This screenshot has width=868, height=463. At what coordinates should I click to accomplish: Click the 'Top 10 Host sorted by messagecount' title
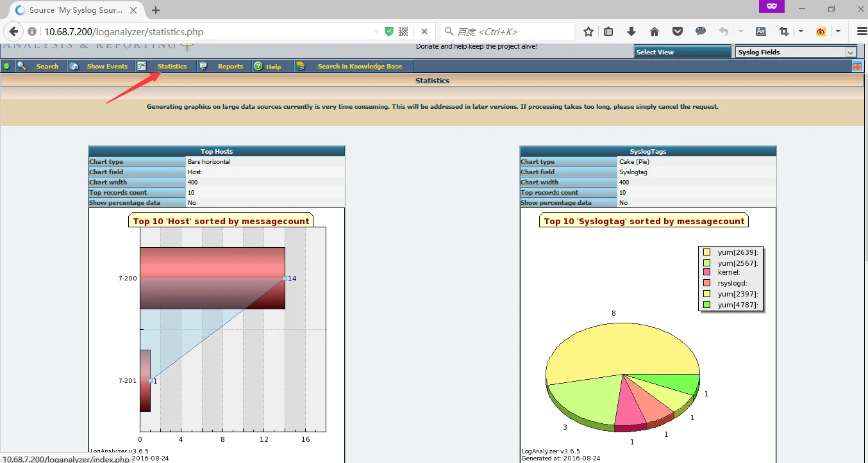click(x=221, y=221)
